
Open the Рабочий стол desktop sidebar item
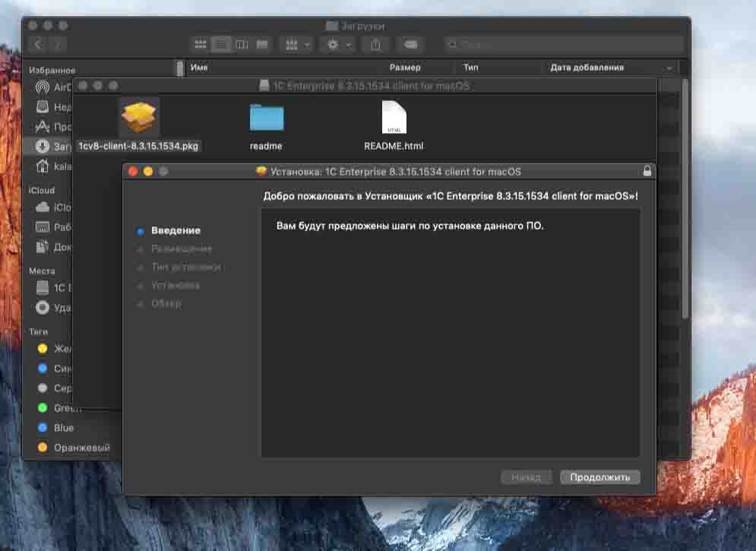(x=53, y=227)
